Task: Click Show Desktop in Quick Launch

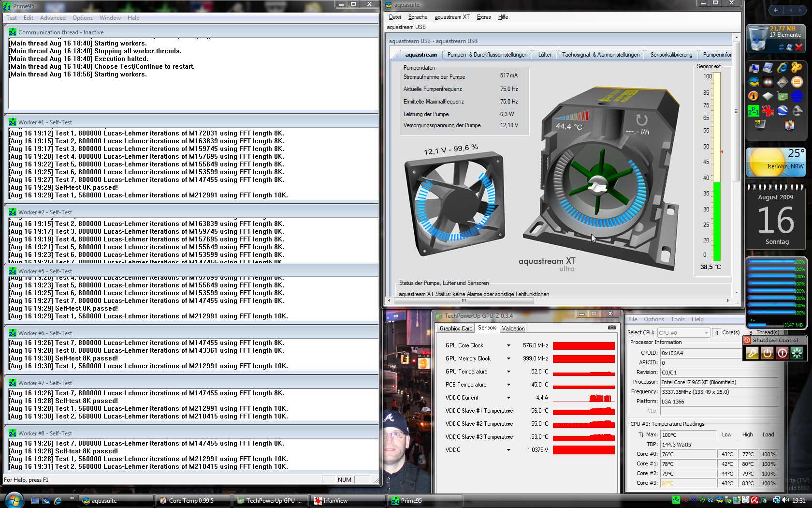Action: [35, 501]
